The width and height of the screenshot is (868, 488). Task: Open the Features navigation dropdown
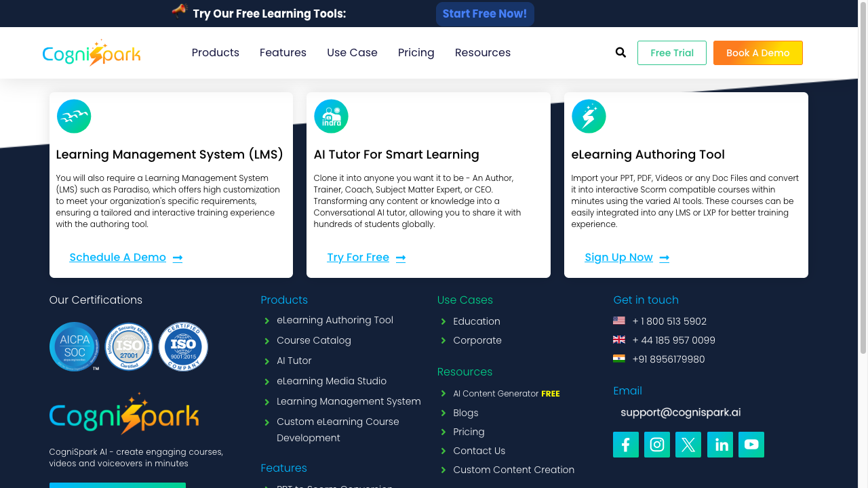pos(283,52)
